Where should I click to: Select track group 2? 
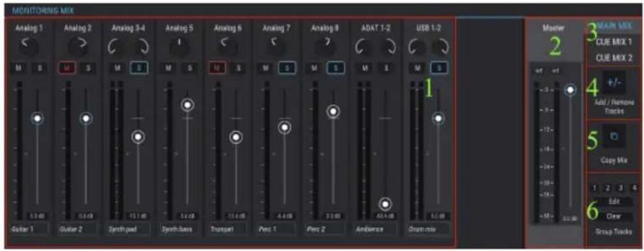pos(608,188)
